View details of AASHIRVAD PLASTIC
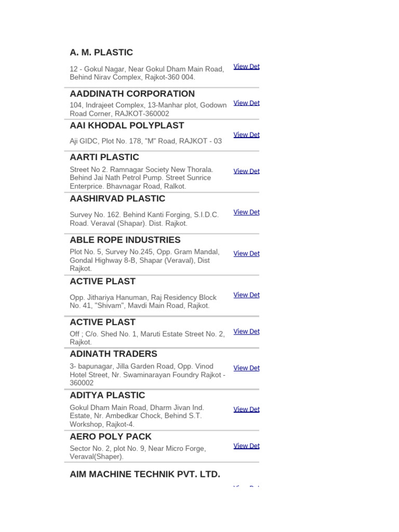 coord(246,212)
